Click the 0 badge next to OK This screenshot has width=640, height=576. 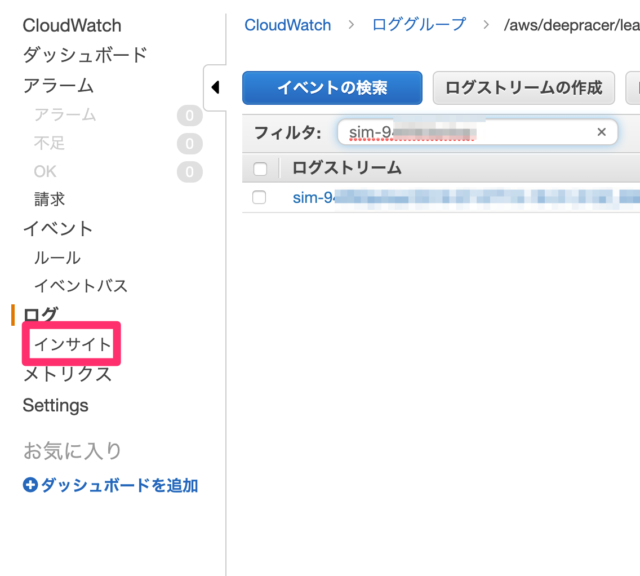[189, 172]
